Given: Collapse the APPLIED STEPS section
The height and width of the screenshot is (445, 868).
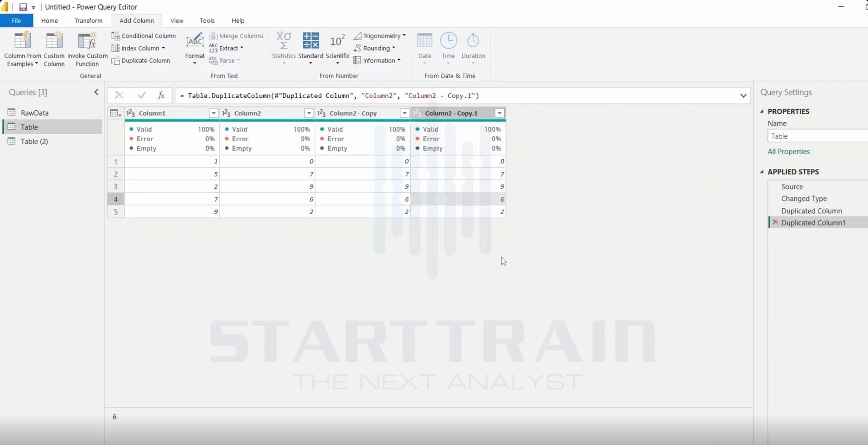Looking at the screenshot, I should coord(762,172).
